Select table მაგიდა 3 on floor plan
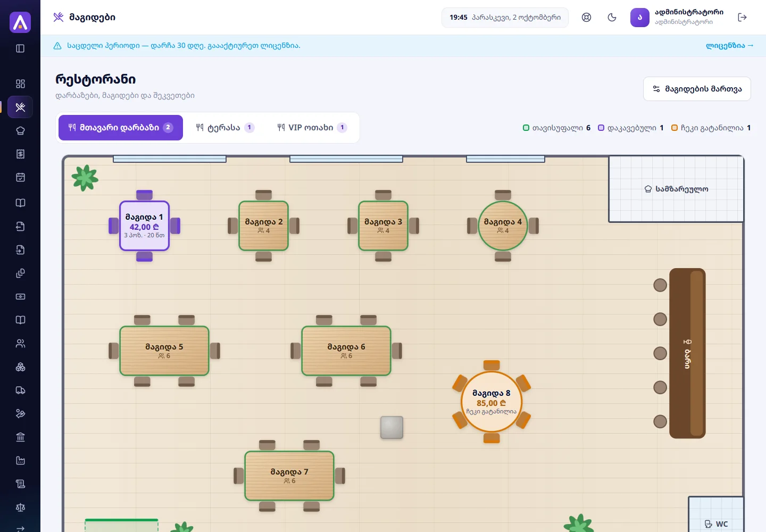This screenshot has width=766, height=532. pos(383,226)
